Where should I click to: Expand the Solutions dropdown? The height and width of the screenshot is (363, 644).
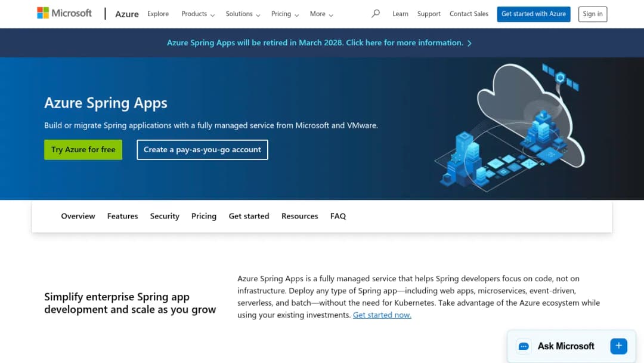(x=243, y=14)
